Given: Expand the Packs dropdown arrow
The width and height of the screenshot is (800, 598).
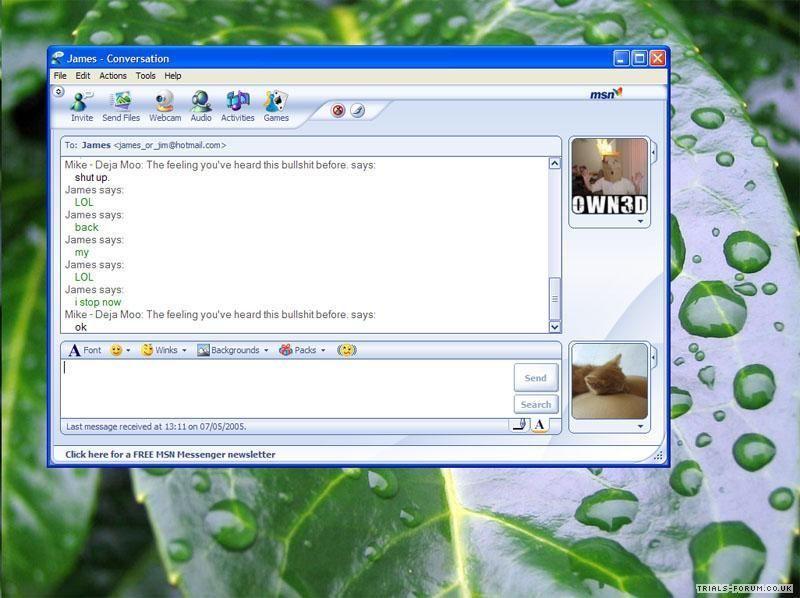Looking at the screenshot, I should (323, 350).
